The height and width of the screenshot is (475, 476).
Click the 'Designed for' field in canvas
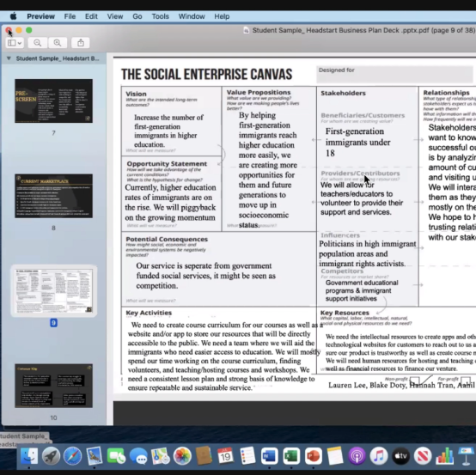click(394, 75)
